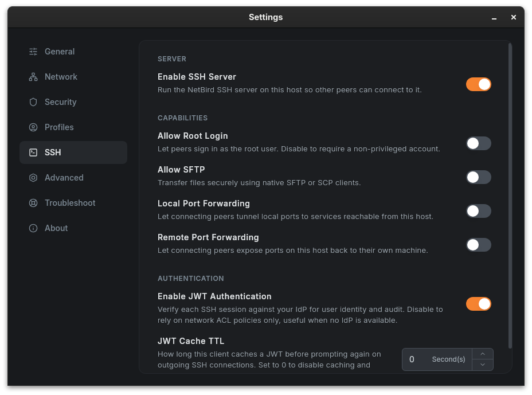Toggle Local Port Forwarding on
Viewport: 532px width, 395px height.
tap(478, 211)
